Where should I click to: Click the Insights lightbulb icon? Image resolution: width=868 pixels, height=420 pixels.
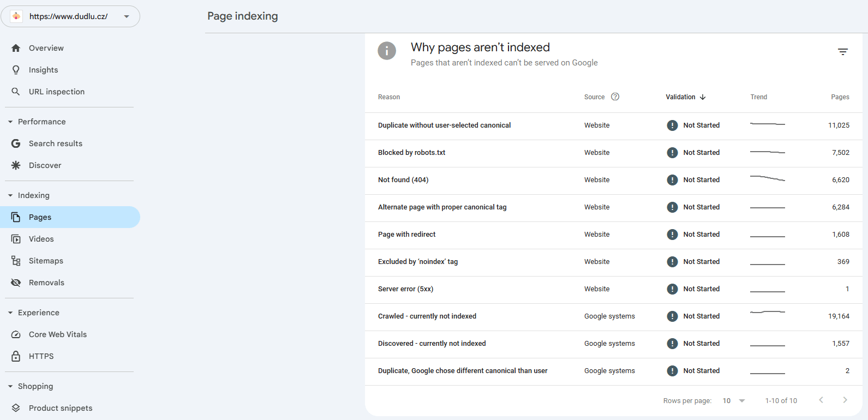point(16,70)
